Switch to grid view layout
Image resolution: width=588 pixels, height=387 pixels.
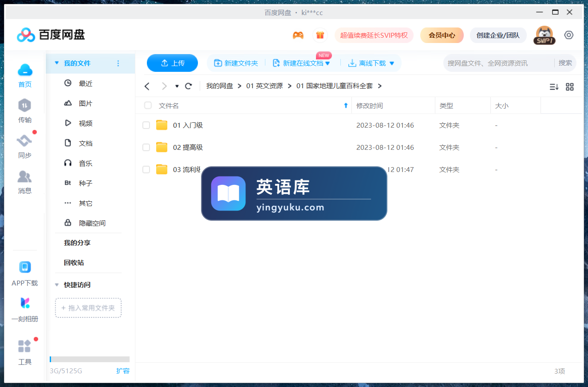coord(570,87)
